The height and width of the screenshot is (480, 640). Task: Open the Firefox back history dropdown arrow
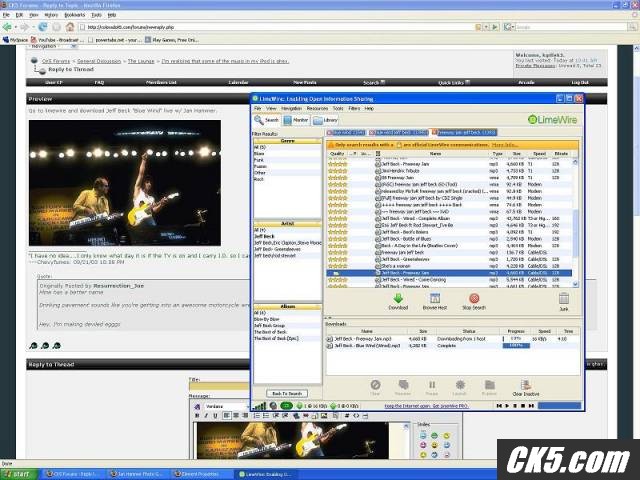click(16, 27)
